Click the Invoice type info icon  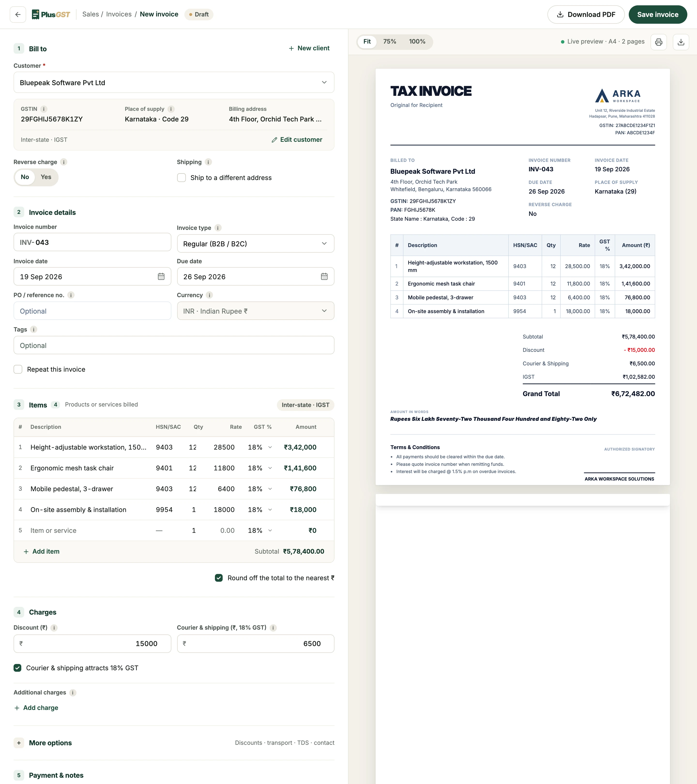(218, 228)
